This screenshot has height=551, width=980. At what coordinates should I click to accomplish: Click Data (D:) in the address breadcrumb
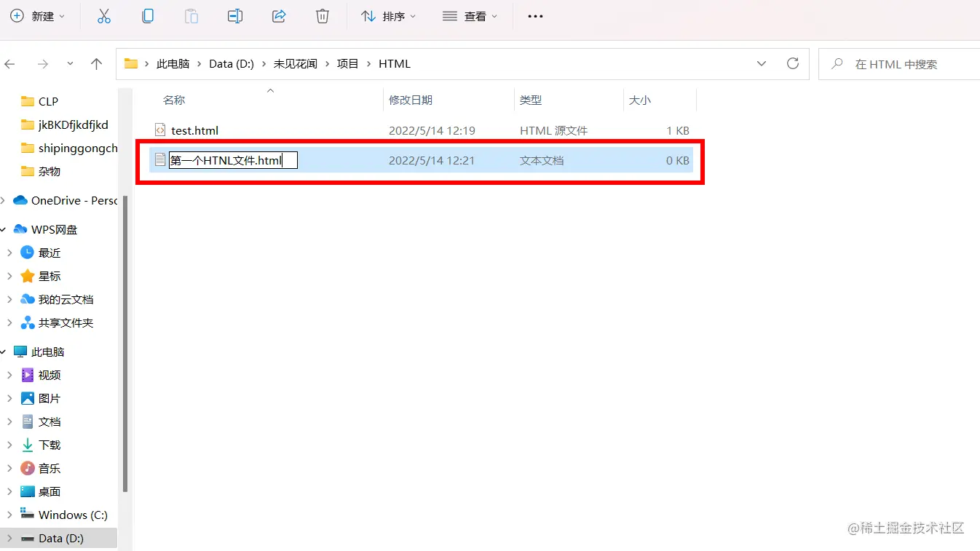232,64
